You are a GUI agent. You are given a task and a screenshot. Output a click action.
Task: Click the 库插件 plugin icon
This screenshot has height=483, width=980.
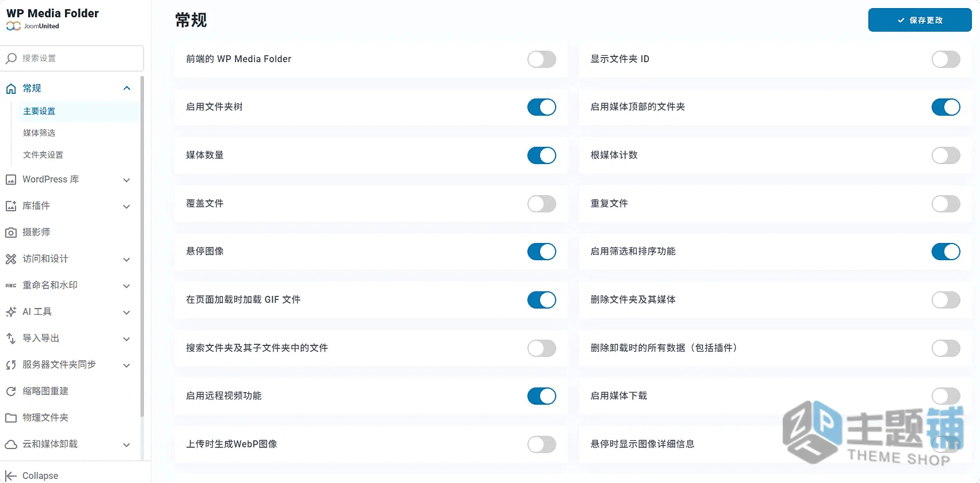coord(11,206)
